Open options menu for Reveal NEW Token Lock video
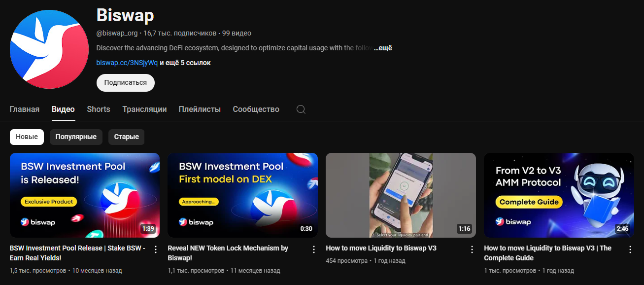This screenshot has height=285, width=644. pyautogui.click(x=314, y=249)
